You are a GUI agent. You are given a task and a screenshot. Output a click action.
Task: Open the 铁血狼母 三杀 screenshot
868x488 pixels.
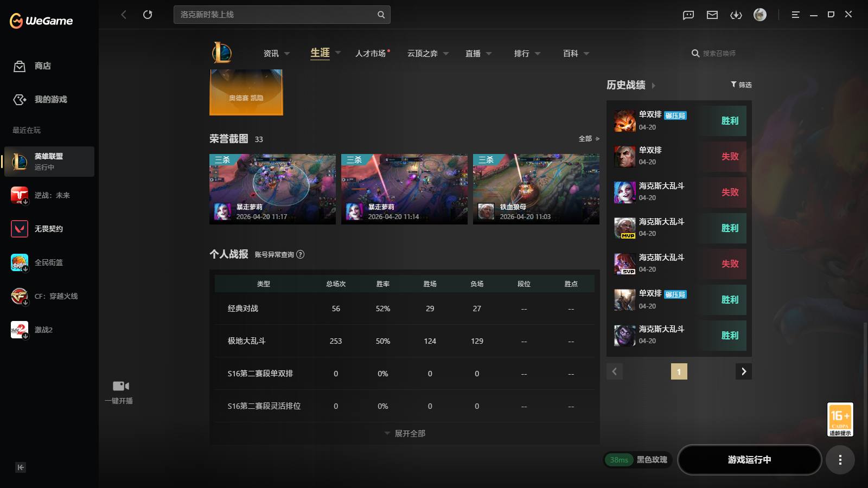(x=536, y=189)
